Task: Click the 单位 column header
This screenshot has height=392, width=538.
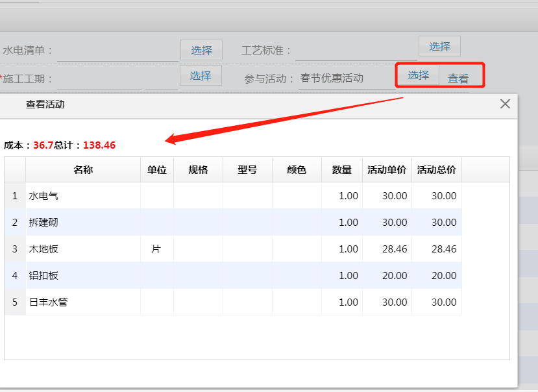Action: click(157, 170)
